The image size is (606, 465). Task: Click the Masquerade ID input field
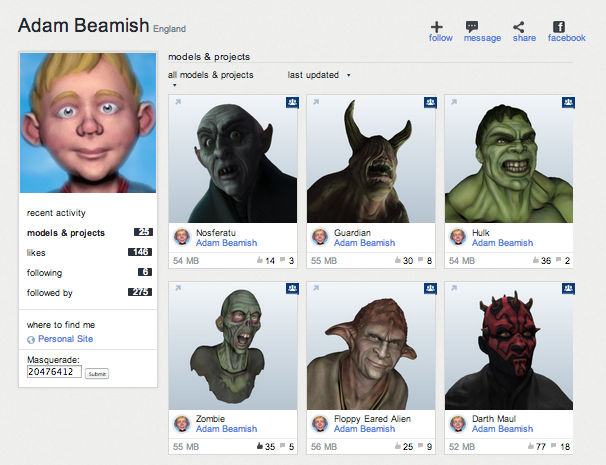click(54, 372)
